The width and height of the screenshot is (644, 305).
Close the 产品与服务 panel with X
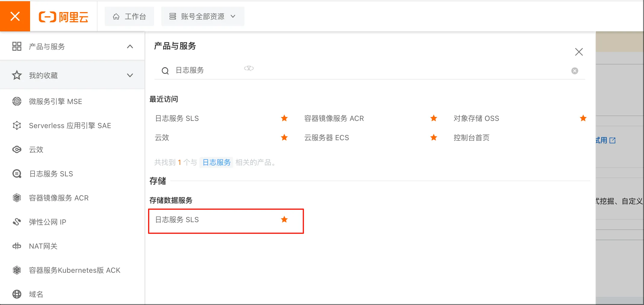pyautogui.click(x=579, y=52)
